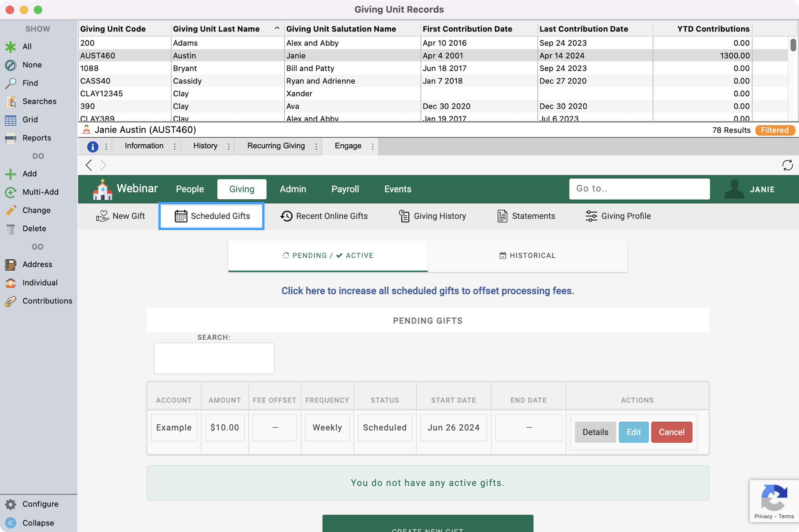The height and width of the screenshot is (532, 799).
Task: Click the Delete trash icon
Action: [11, 229]
